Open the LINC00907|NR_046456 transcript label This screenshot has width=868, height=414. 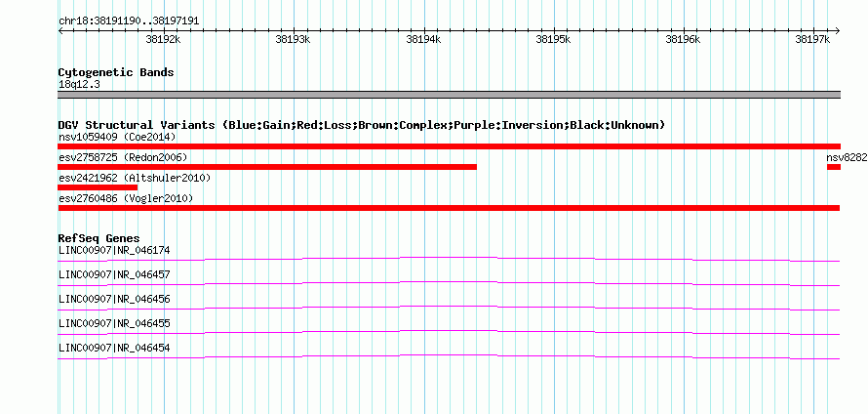coord(114,300)
